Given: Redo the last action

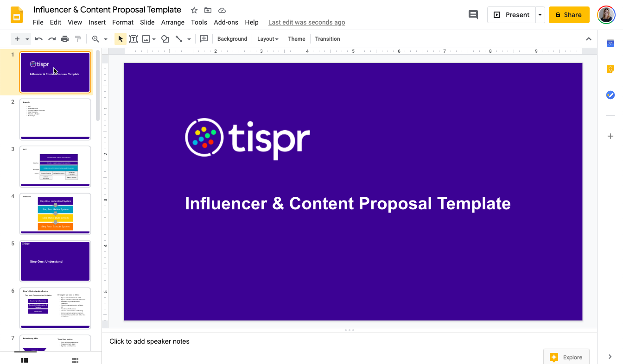Looking at the screenshot, I should pyautogui.click(x=52, y=39).
